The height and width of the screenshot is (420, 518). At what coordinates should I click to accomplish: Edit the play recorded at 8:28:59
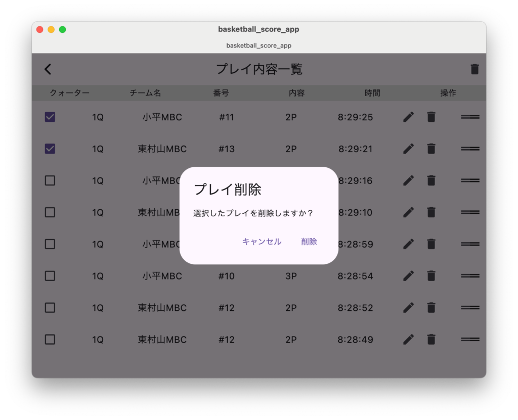[x=408, y=244]
